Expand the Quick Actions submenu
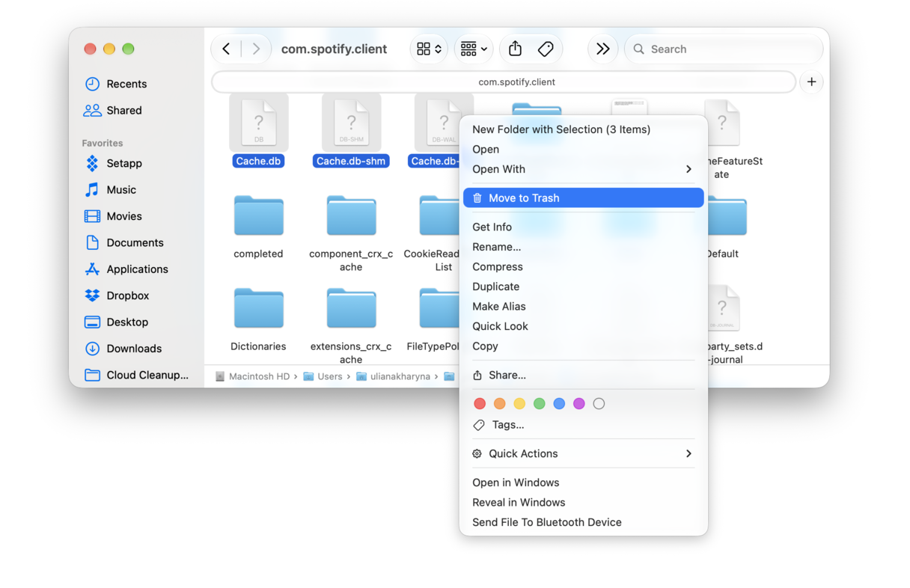910x588 pixels. click(584, 453)
